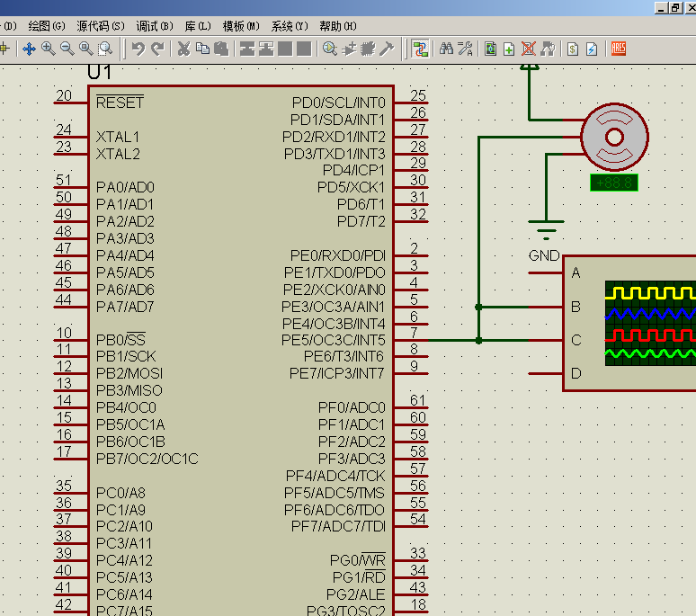Click the RESET pin label on U1
The image size is (696, 616).
tap(120, 103)
